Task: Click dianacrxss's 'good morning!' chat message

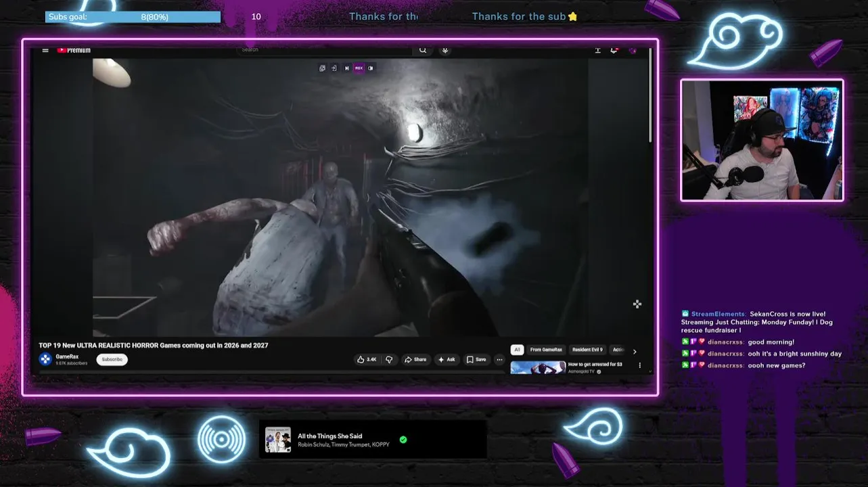Action: coord(771,342)
